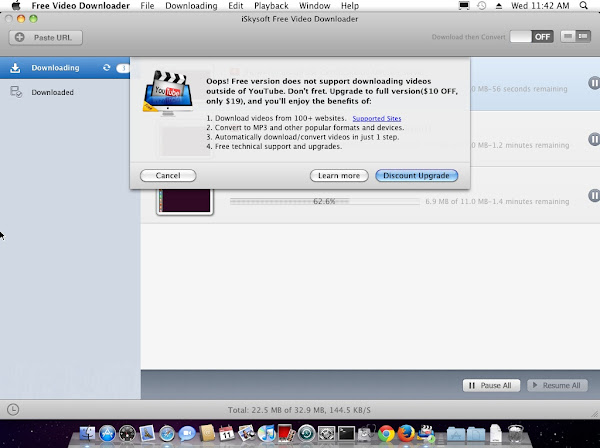Open Time Machine from the dock
This screenshot has width=600, height=448.
tap(306, 433)
